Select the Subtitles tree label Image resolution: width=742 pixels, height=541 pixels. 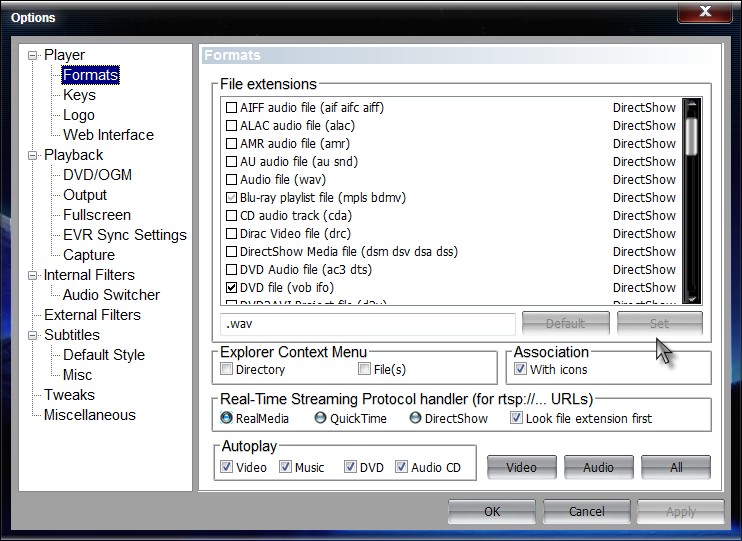pos(72,335)
